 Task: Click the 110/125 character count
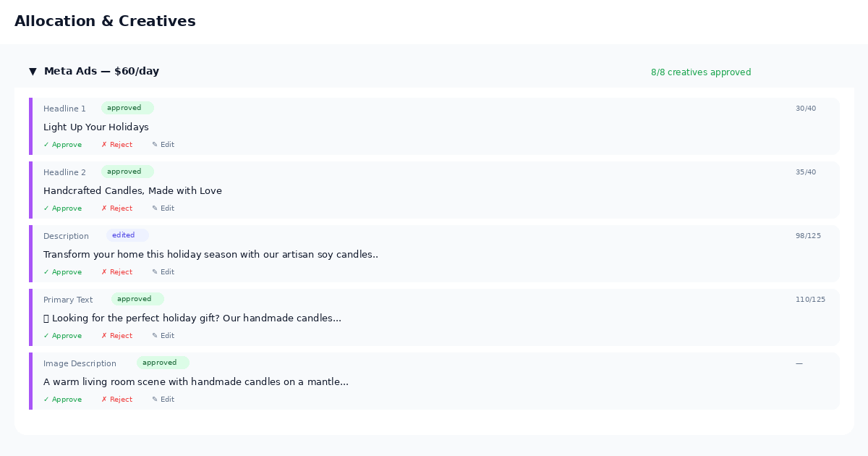(810, 300)
